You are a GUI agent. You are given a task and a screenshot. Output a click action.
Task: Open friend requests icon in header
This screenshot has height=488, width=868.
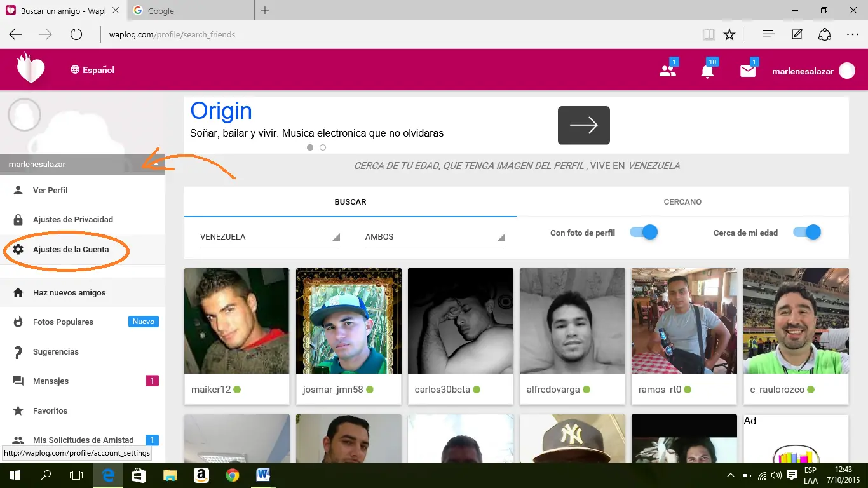click(668, 71)
